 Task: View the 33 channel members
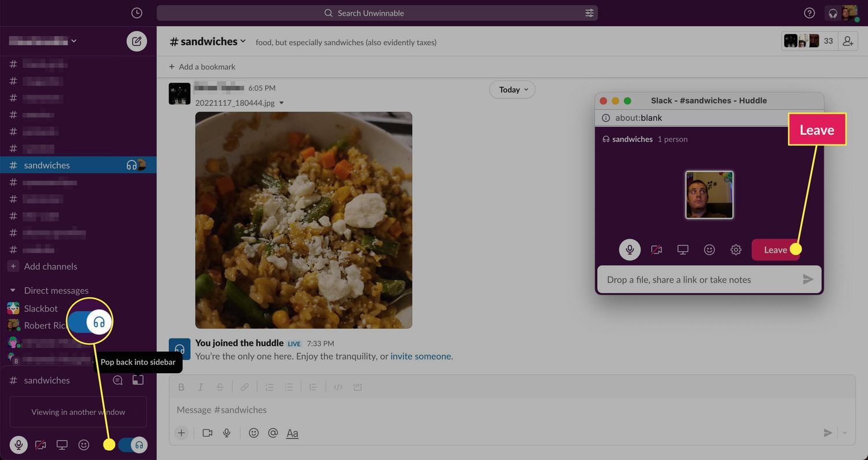pyautogui.click(x=808, y=41)
